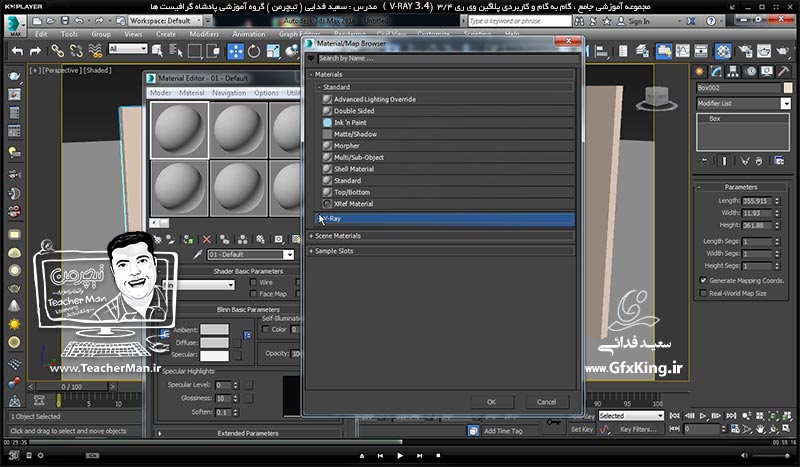Play the 3ds Max animation
Screen dimensions: 800x467
point(703,416)
